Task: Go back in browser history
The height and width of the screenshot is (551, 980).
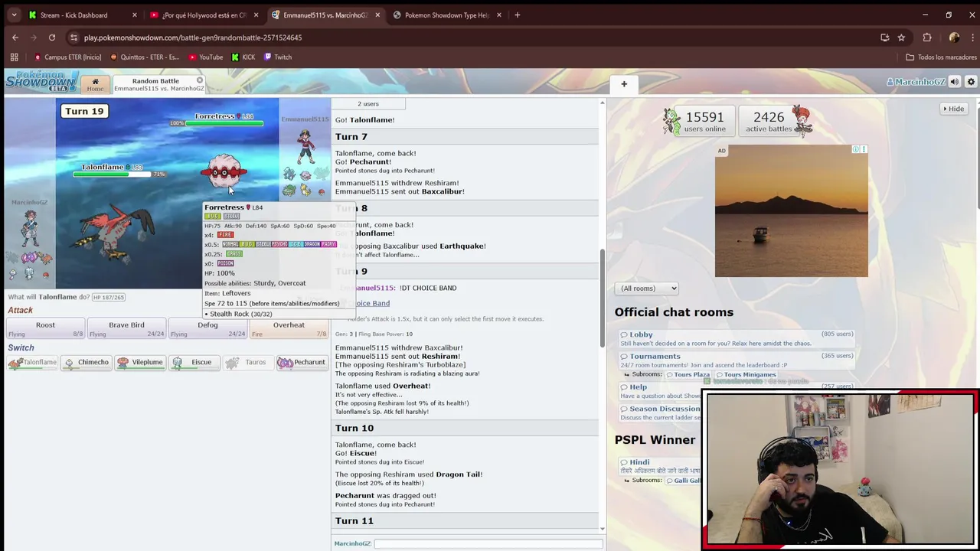Action: click(x=15, y=37)
